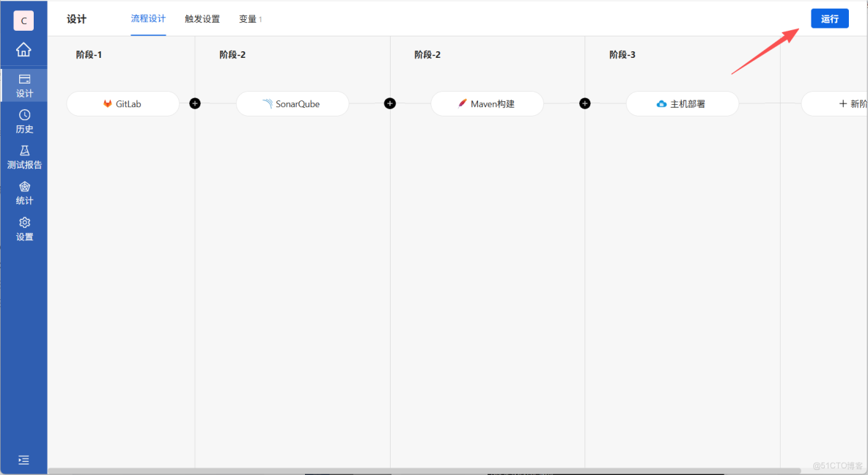Collapse the sidebar using the bottom icon

pos(24,460)
